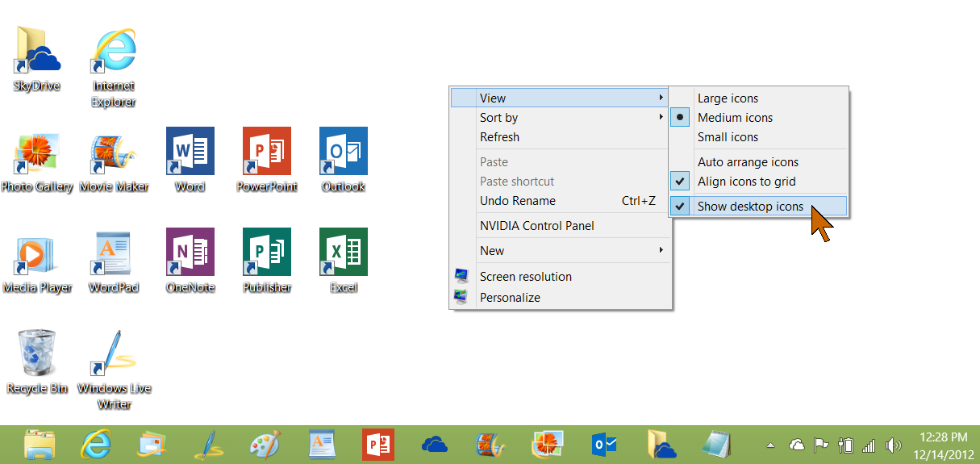Select the Medium icons option
This screenshot has height=464, width=980.
[x=759, y=118]
